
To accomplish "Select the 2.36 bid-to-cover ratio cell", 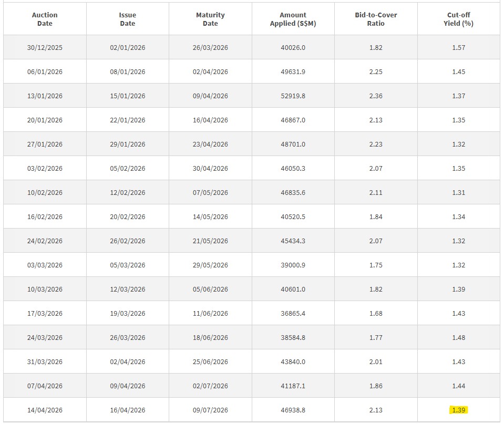I will coord(375,96).
